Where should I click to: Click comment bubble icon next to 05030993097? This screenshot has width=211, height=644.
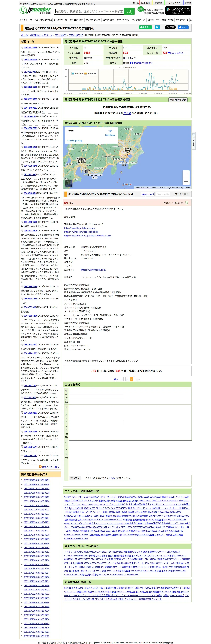22,455
